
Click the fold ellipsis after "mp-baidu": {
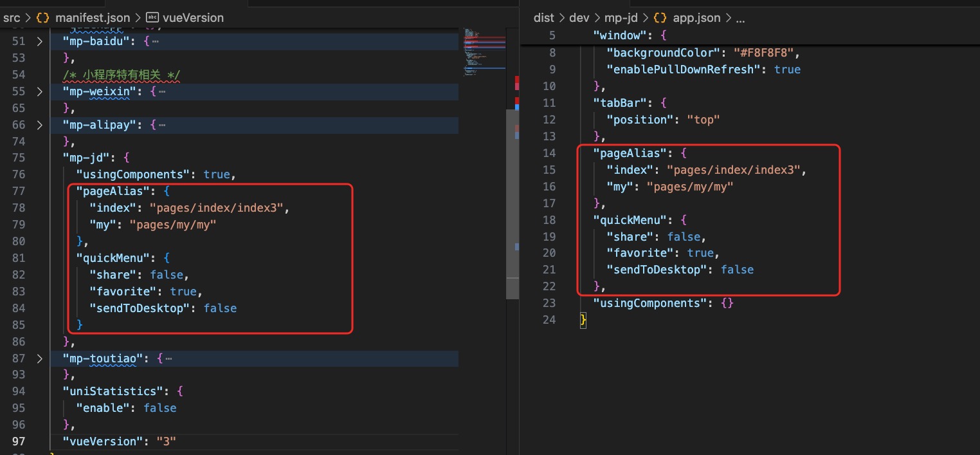[x=155, y=41]
